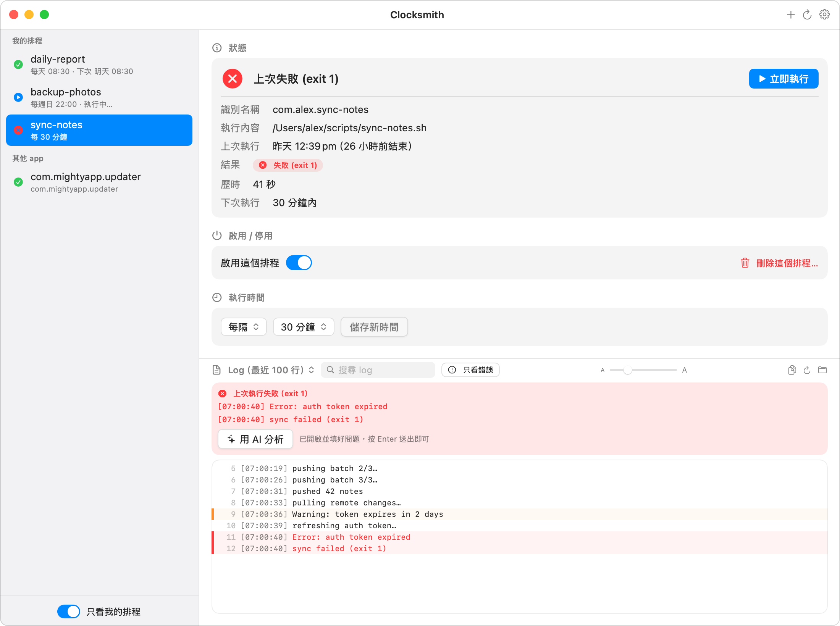Image resolution: width=840 pixels, height=626 pixels.
Task: Click log line 11 auth token expired
Action: 520,537
